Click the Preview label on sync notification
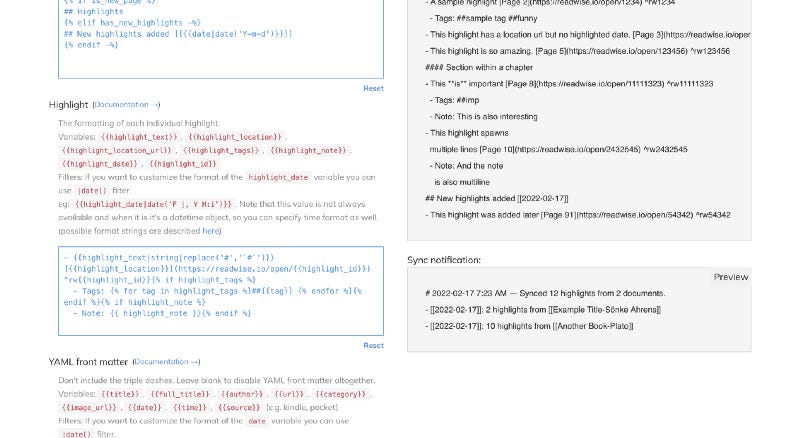Screen dimensions: 800x438 point(731,277)
